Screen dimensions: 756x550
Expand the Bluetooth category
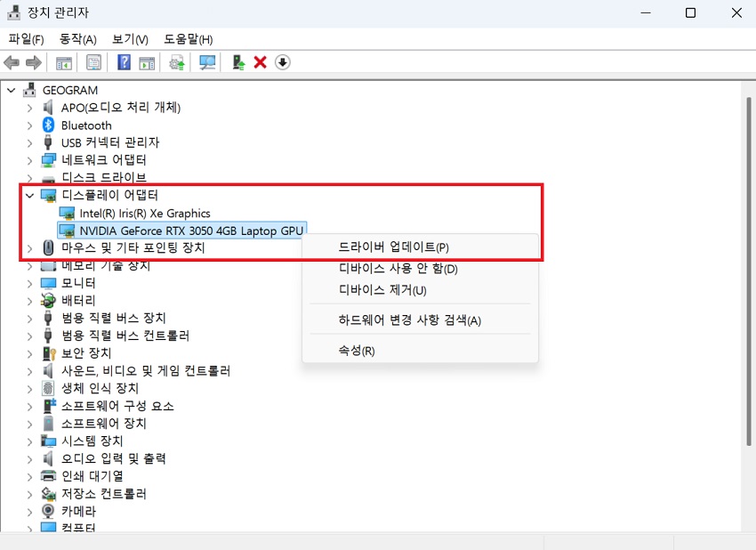click(x=30, y=125)
